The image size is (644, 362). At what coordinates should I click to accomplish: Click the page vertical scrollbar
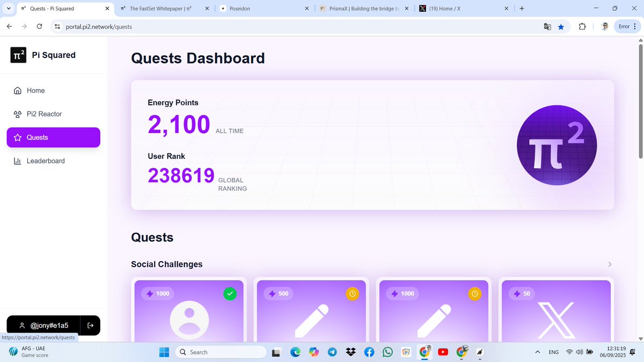point(640,102)
